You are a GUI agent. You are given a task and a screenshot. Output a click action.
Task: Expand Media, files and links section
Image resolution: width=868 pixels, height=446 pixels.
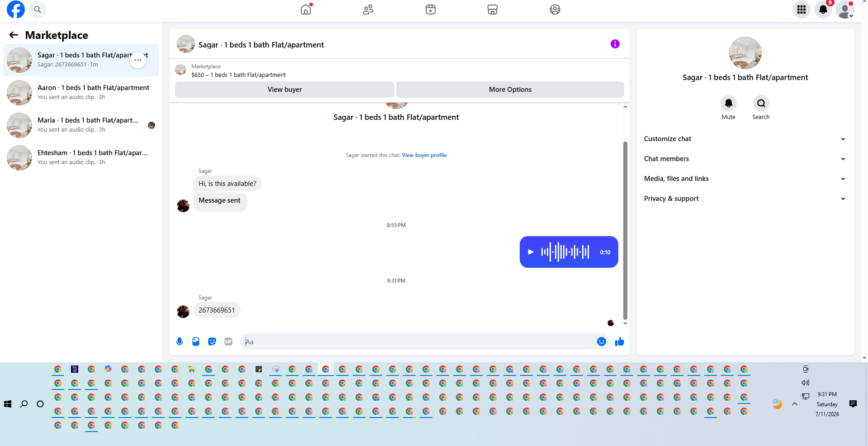[745, 179]
